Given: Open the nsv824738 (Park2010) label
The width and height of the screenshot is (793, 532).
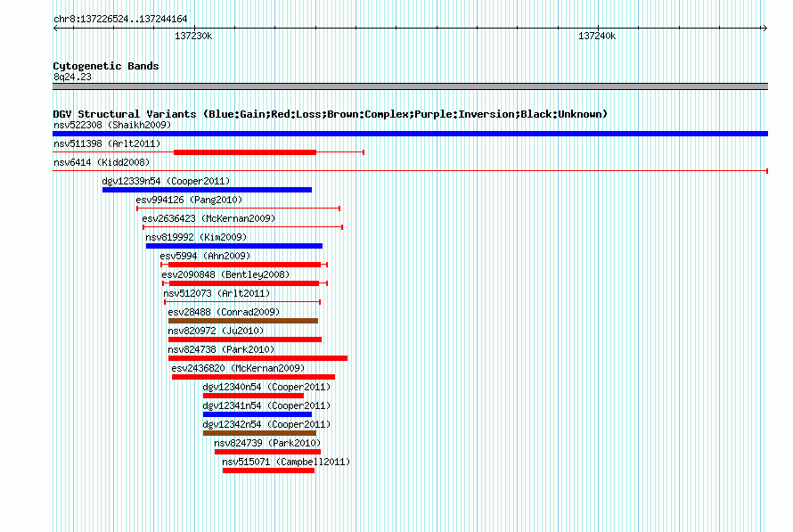Looking at the screenshot, I should [221, 349].
